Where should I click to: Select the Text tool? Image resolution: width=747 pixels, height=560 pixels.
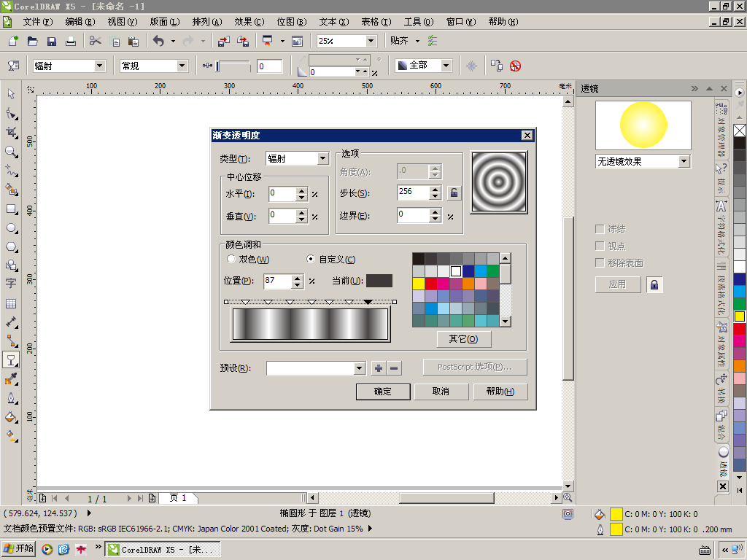click(x=11, y=284)
